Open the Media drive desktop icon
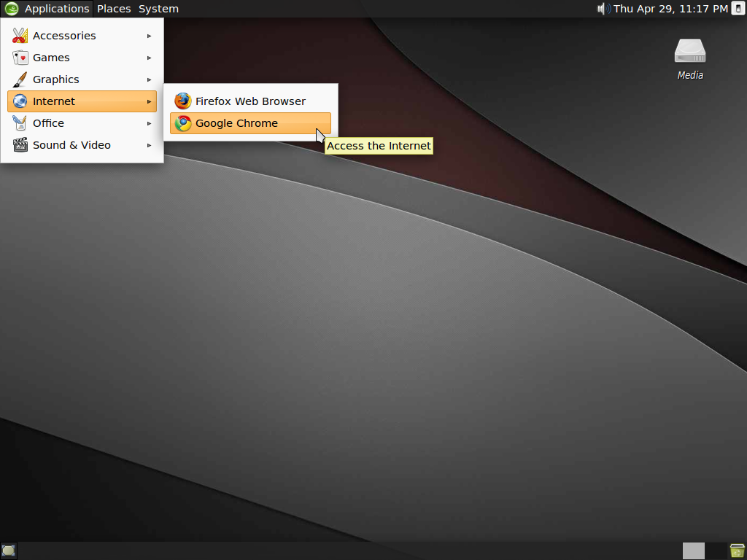747x560 pixels. [690, 52]
